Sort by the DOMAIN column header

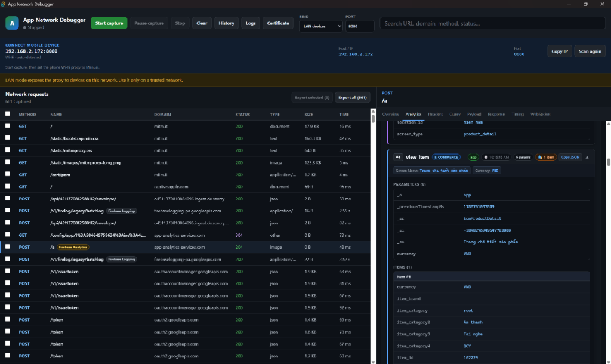pyautogui.click(x=162, y=115)
